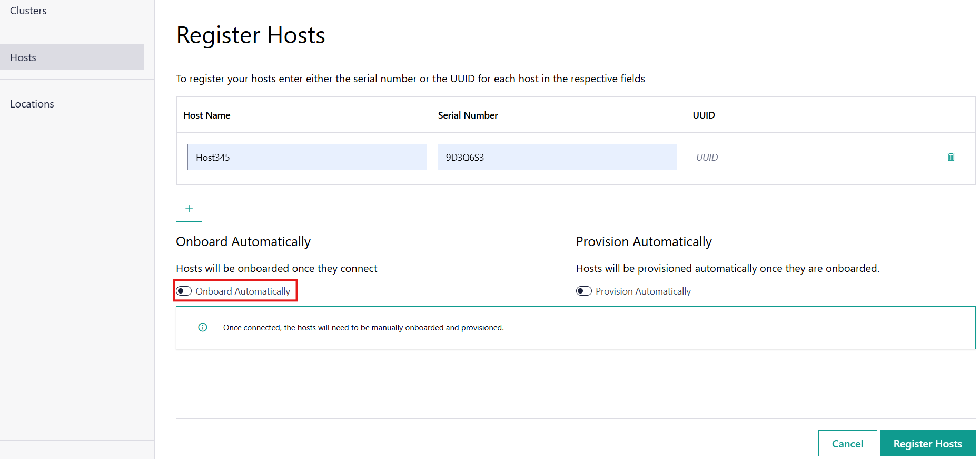Screen dimensions: 980x459
Task: Go to Locations in the sidebar
Action: pyautogui.click(x=32, y=104)
